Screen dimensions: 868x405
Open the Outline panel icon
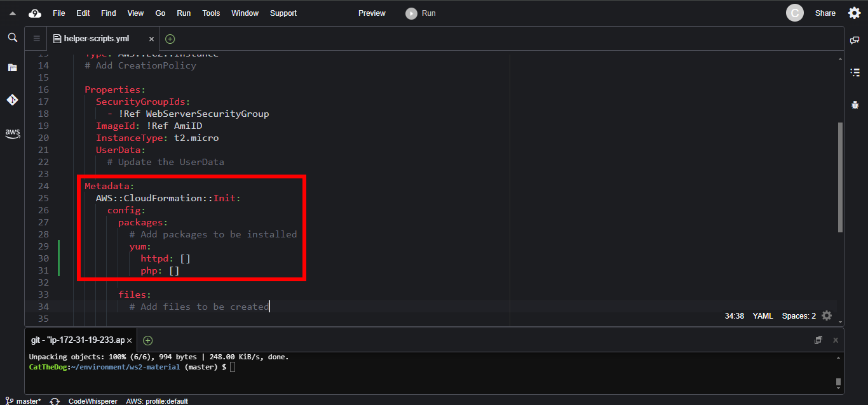[855, 72]
